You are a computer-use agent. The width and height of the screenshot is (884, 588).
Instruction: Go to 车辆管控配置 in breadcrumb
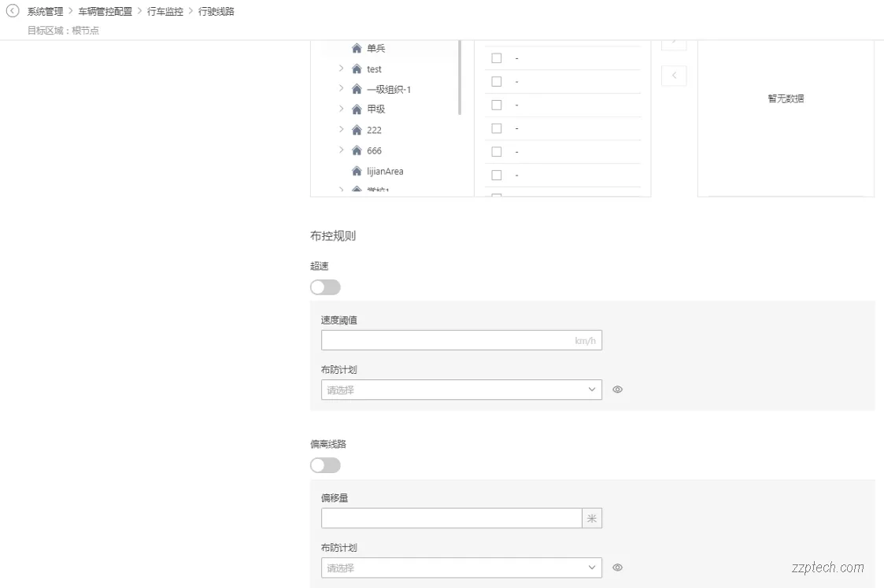pyautogui.click(x=105, y=12)
